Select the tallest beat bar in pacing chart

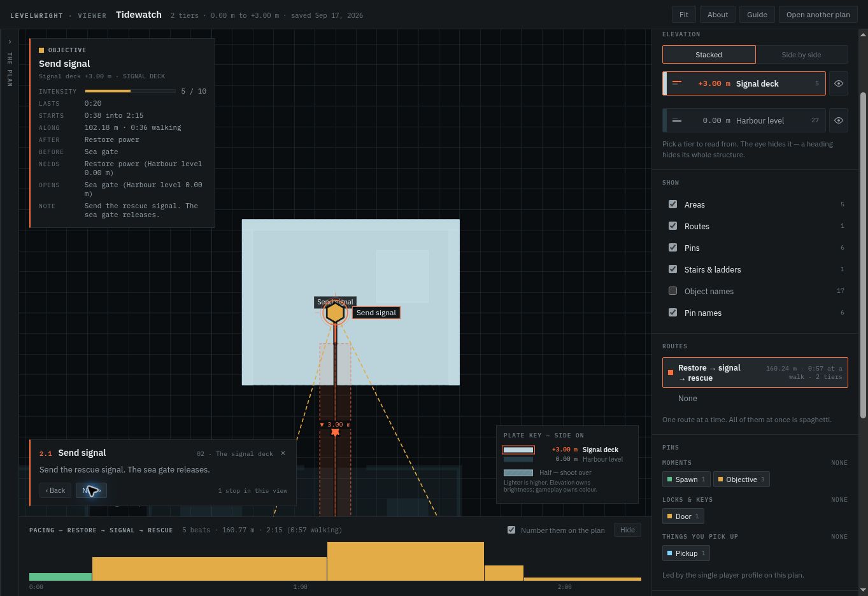[406, 562]
